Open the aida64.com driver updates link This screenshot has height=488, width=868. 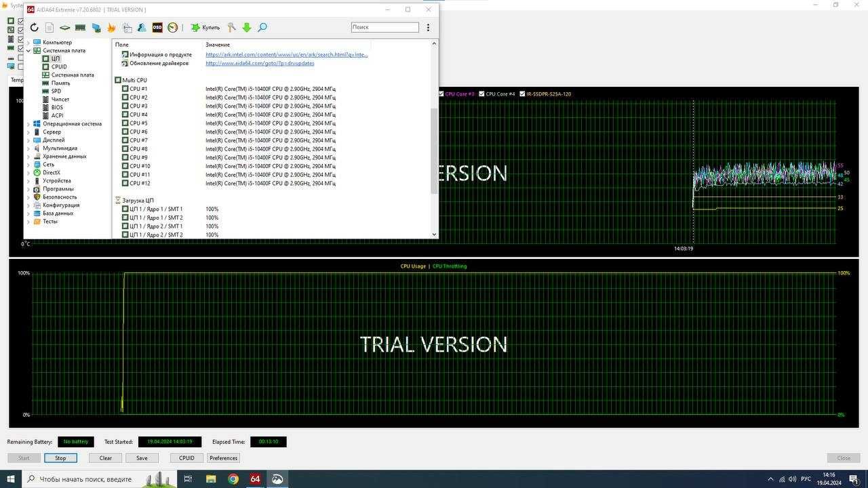pos(260,63)
